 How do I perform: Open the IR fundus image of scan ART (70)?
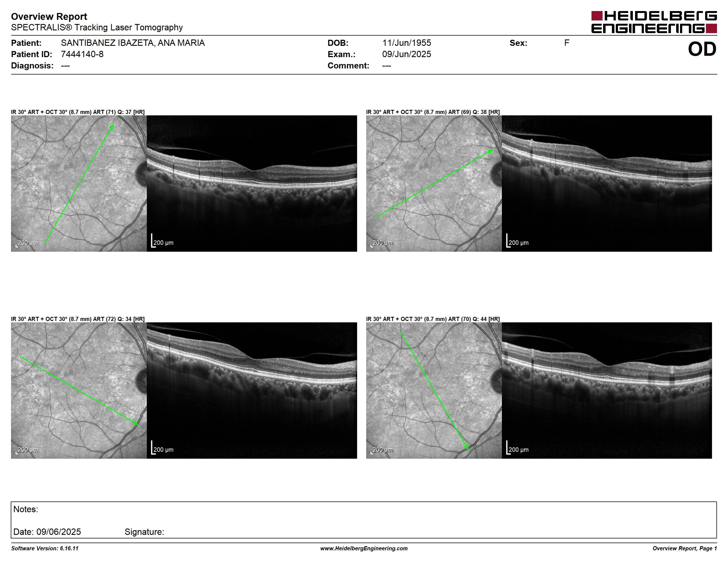[434, 390]
